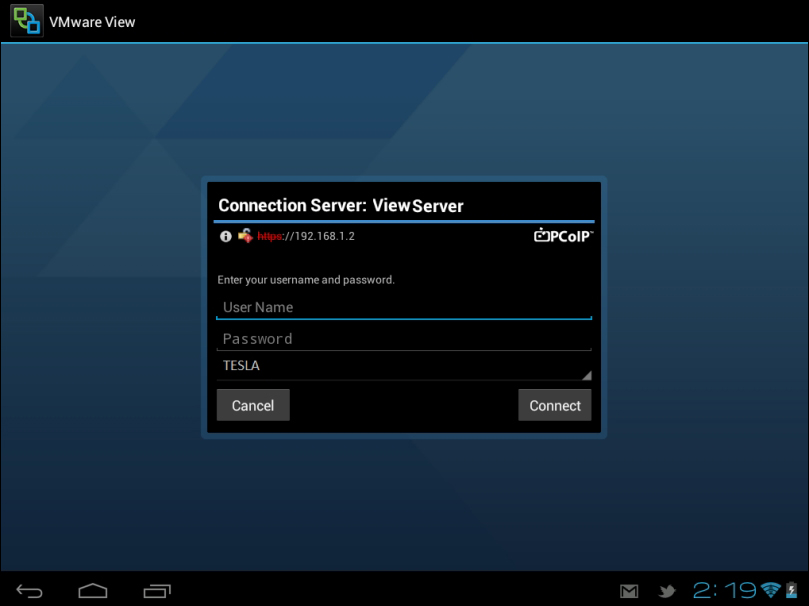Tap the Android Back navigation icon
Image resolution: width=809 pixels, height=606 pixels.
(29, 591)
